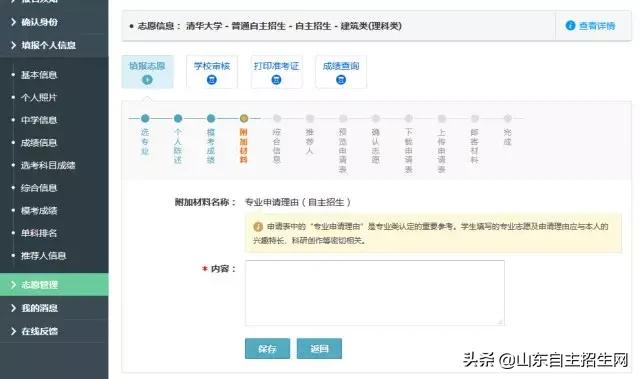The width and height of the screenshot is (640, 379).
Task: Select the current 附加材料 step marker
Action: [x=244, y=118]
